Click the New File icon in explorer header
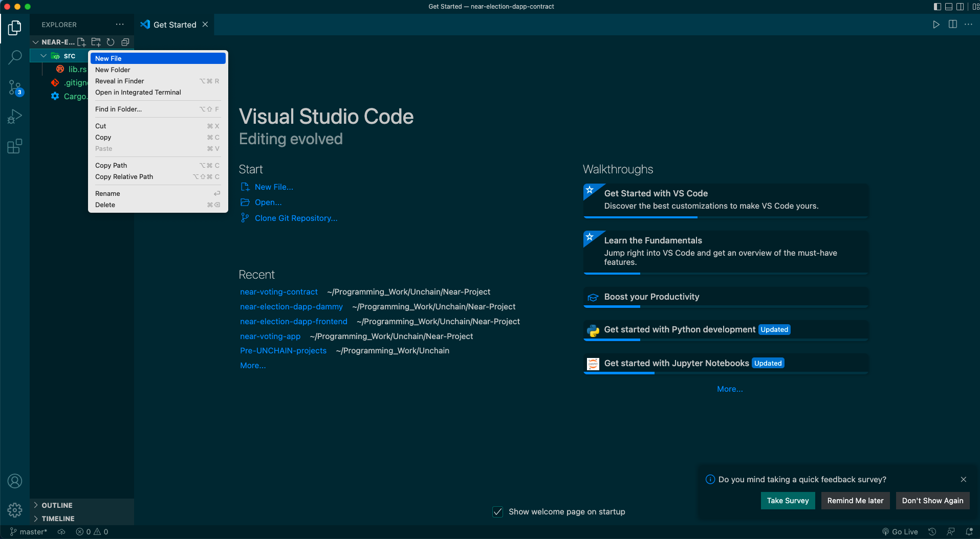 pyautogui.click(x=81, y=42)
